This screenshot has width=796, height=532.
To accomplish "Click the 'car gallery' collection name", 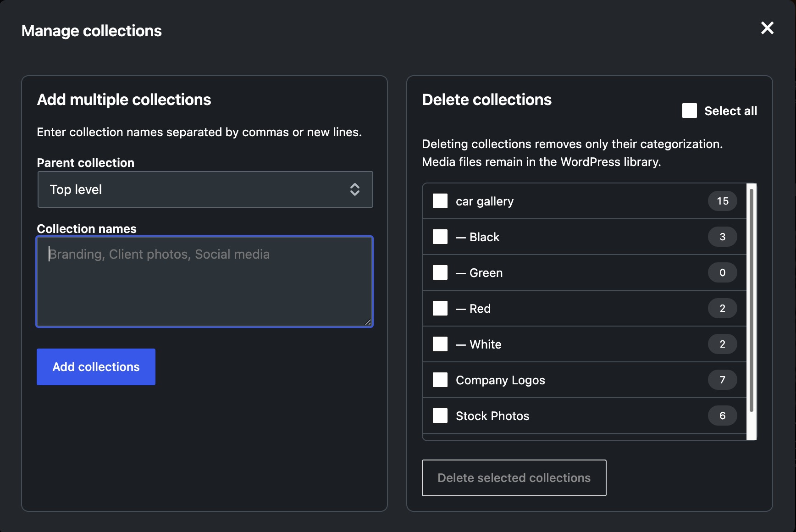I will (x=485, y=201).
